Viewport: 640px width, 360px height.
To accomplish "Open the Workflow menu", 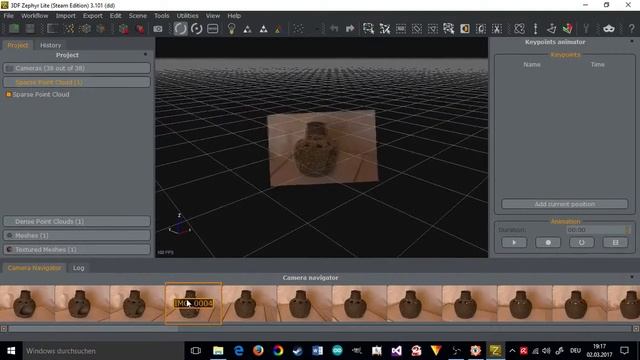I will [x=35, y=16].
